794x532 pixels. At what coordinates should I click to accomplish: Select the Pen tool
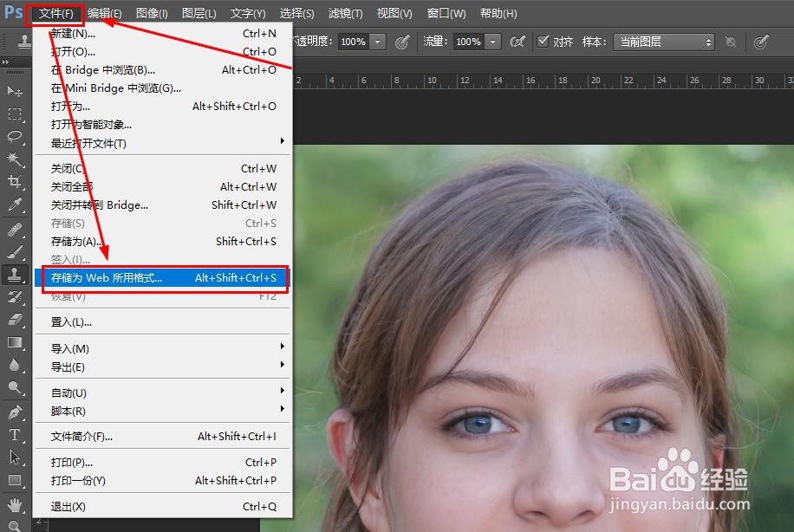coord(14,412)
